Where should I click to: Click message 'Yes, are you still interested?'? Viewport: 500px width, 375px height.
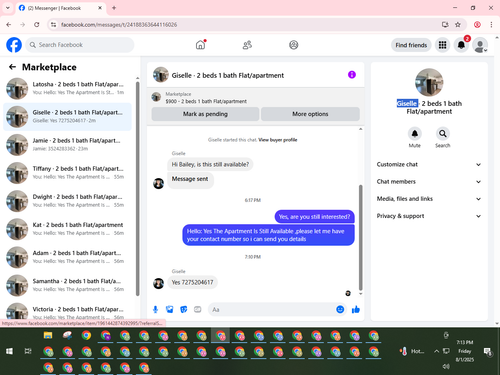pyautogui.click(x=314, y=217)
